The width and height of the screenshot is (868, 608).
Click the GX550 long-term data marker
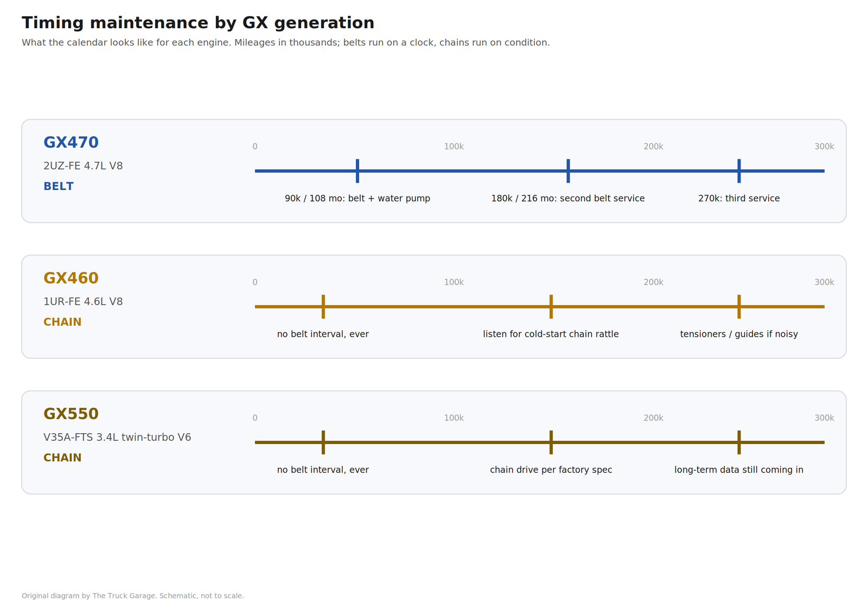coord(739,442)
